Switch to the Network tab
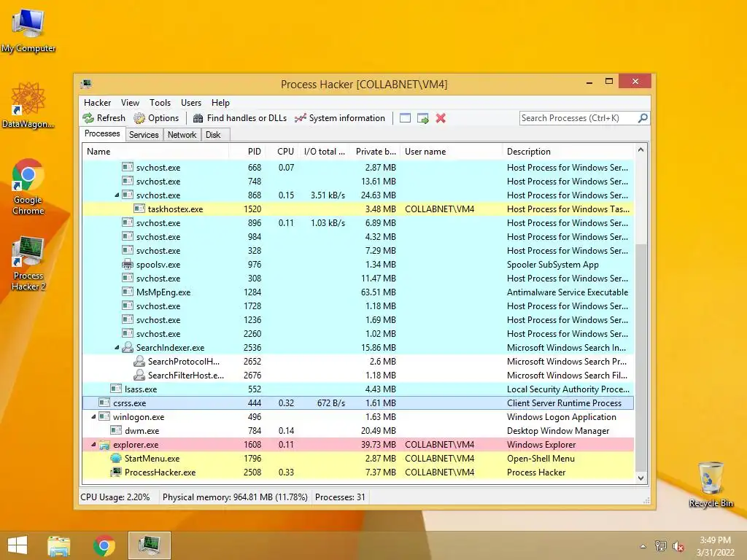The height and width of the screenshot is (560, 747). (x=182, y=135)
